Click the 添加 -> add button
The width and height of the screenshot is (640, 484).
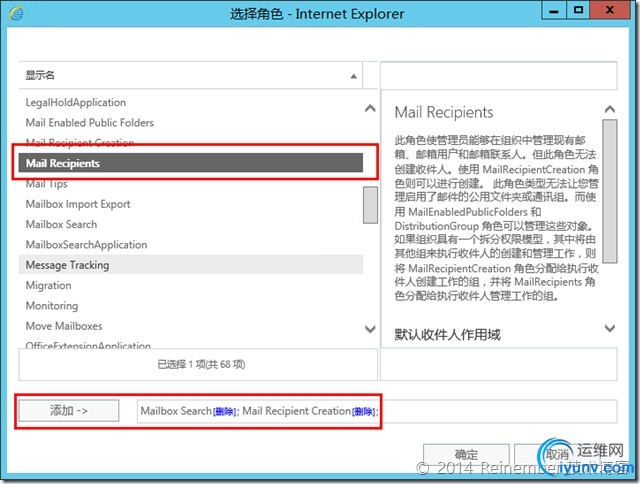69,411
